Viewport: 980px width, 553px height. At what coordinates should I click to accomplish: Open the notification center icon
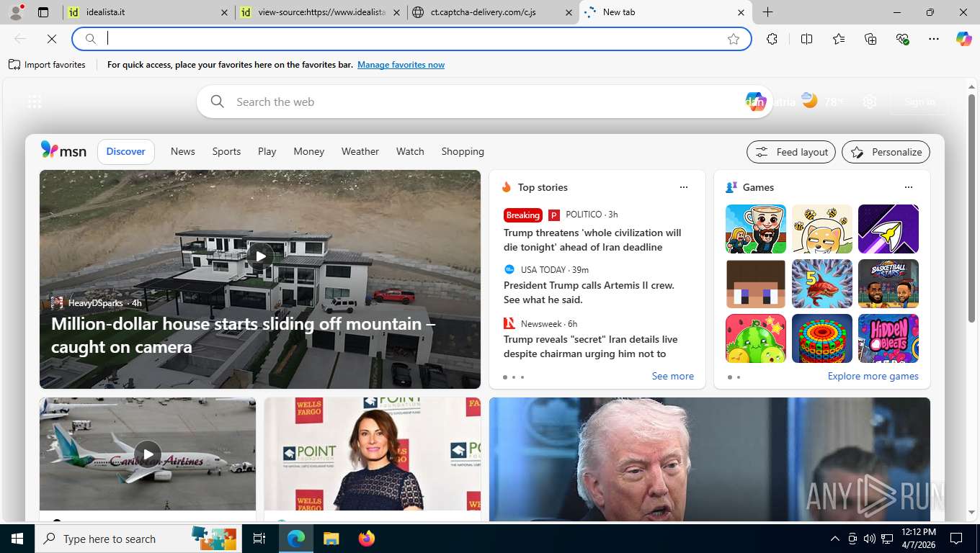pos(956,539)
